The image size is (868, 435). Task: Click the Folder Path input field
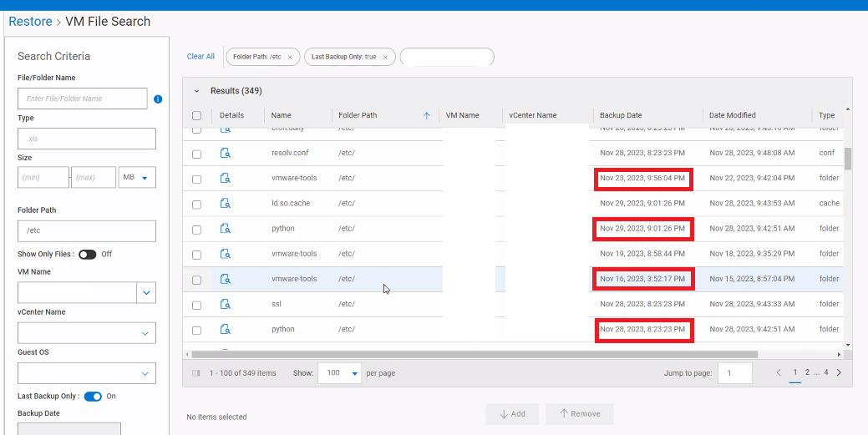point(86,231)
